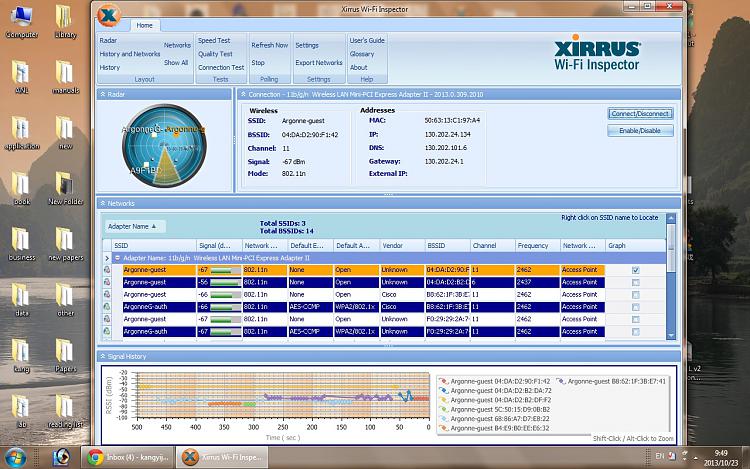Screen dimensions: 750x469
Task: Sort by Frequency column header
Action: [537, 245]
